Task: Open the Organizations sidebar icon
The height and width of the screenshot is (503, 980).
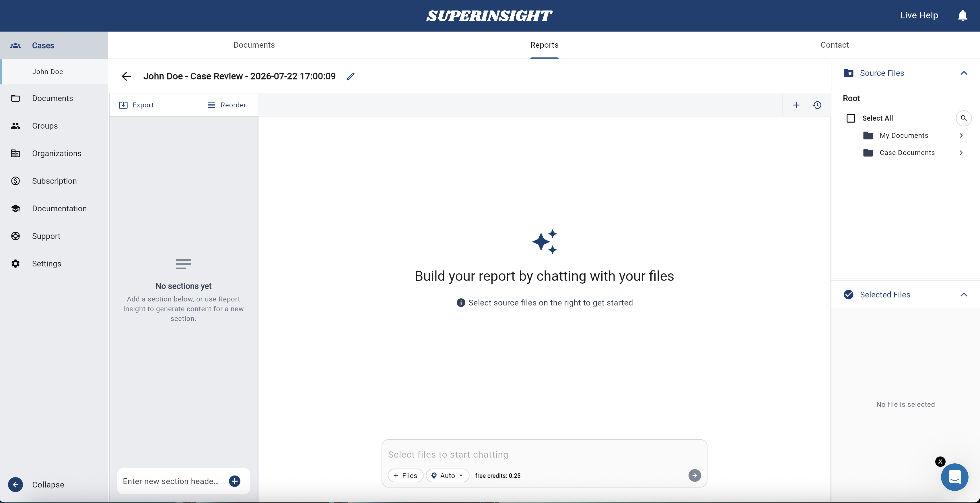Action: 15,153
